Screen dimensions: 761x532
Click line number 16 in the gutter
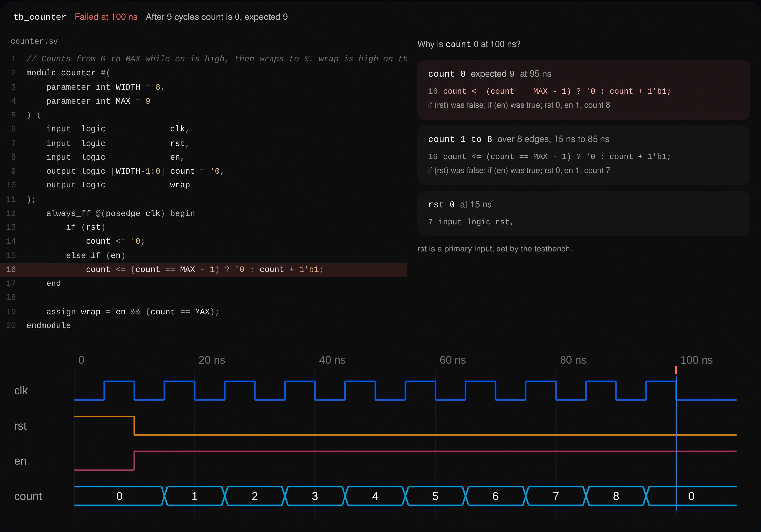pyautogui.click(x=11, y=270)
